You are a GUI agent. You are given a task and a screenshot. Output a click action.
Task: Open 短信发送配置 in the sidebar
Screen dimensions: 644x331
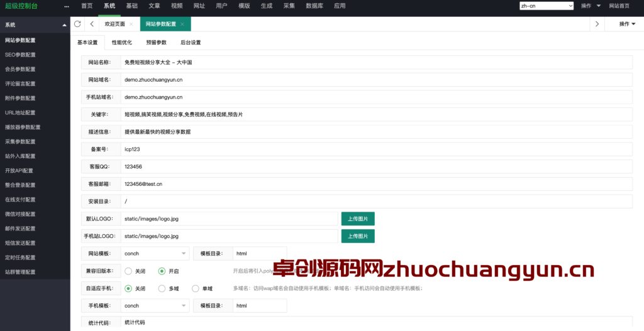coord(21,243)
